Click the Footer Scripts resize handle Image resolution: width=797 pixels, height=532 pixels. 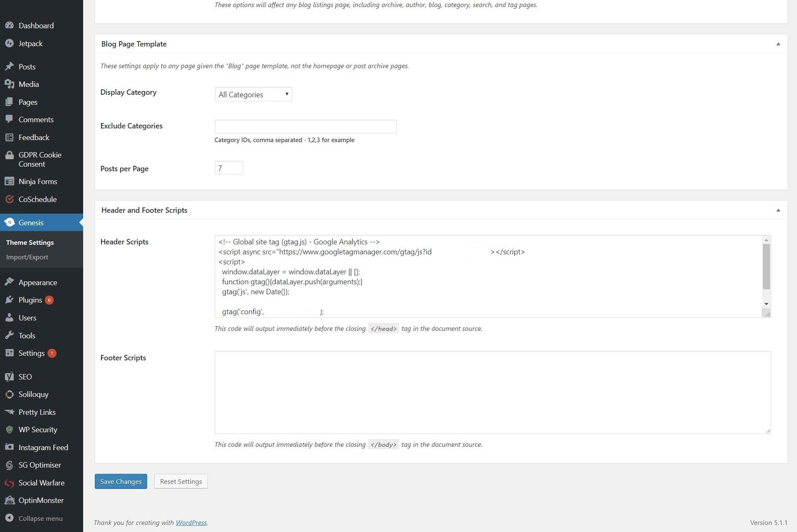coord(767,430)
